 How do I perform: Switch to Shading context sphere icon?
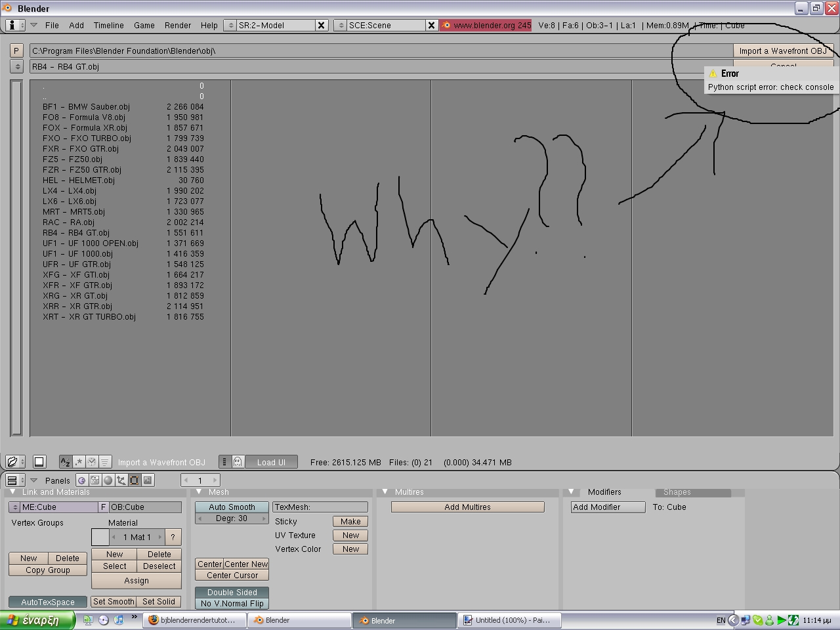pos(108,480)
